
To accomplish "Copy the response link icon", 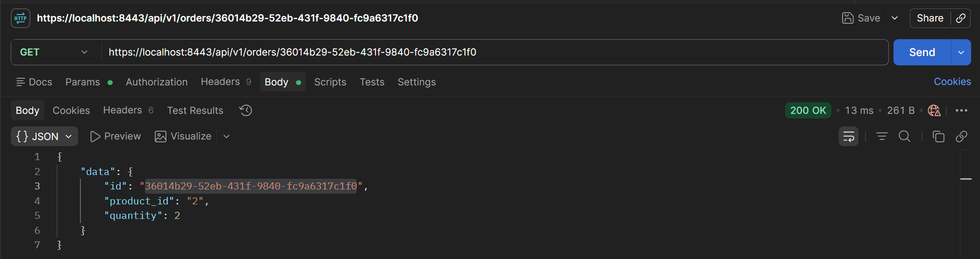I will [x=961, y=136].
